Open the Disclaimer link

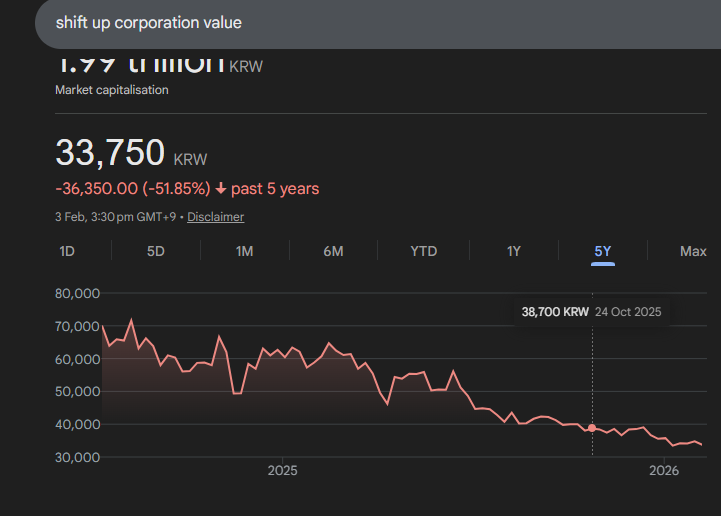tap(215, 217)
